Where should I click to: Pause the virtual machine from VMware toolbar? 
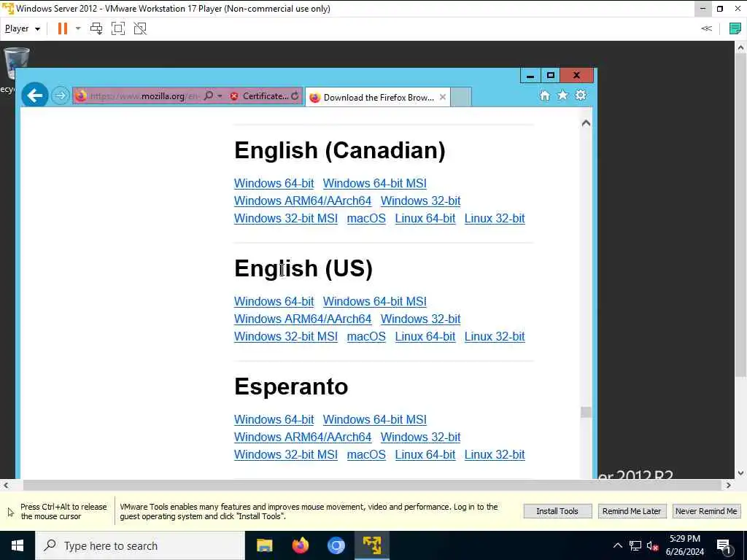tap(63, 28)
